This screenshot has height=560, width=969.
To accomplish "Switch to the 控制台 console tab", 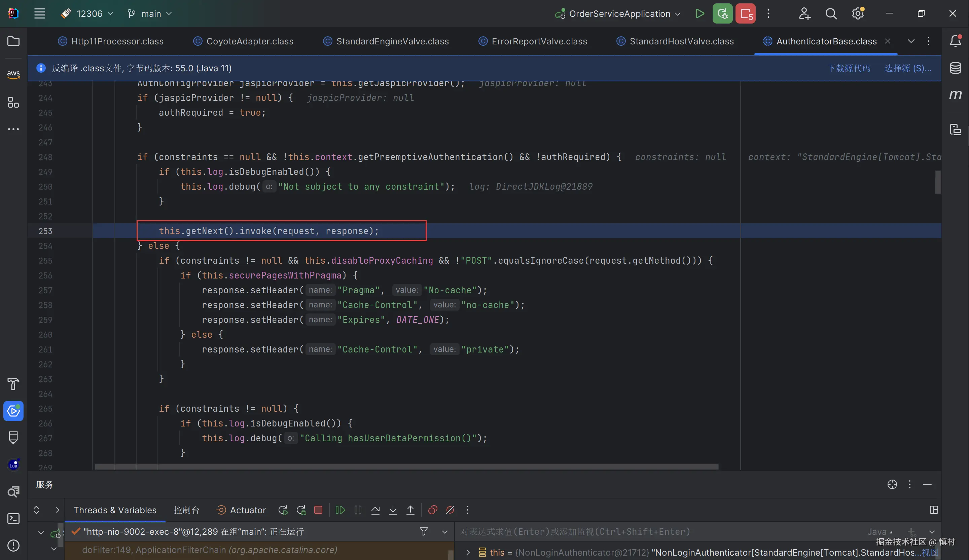I will [186, 510].
